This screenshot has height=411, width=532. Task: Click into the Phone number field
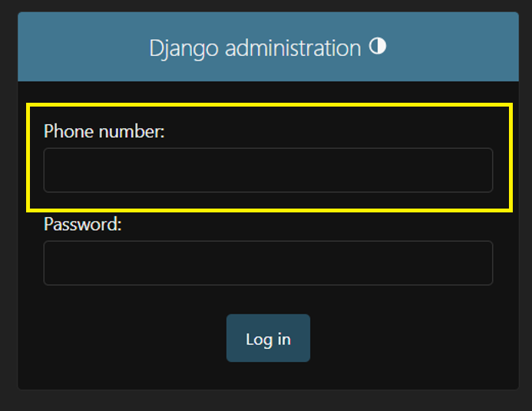pos(268,170)
